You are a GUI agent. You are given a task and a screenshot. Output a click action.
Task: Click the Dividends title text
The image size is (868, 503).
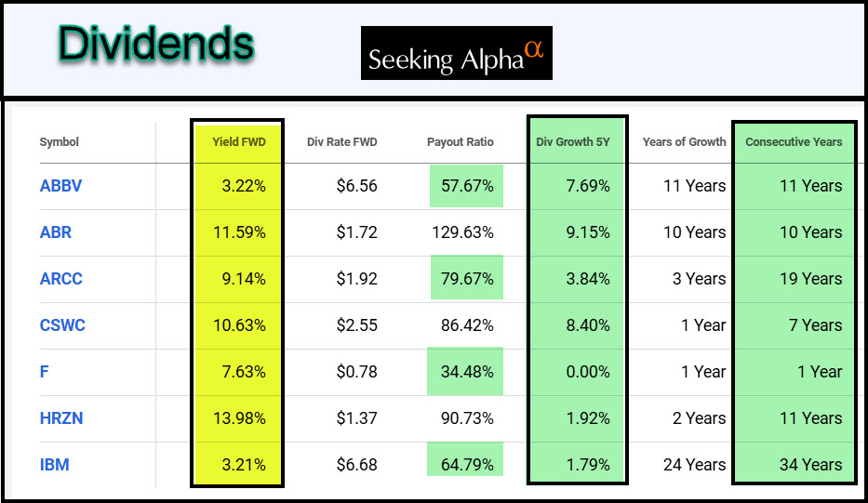155,44
